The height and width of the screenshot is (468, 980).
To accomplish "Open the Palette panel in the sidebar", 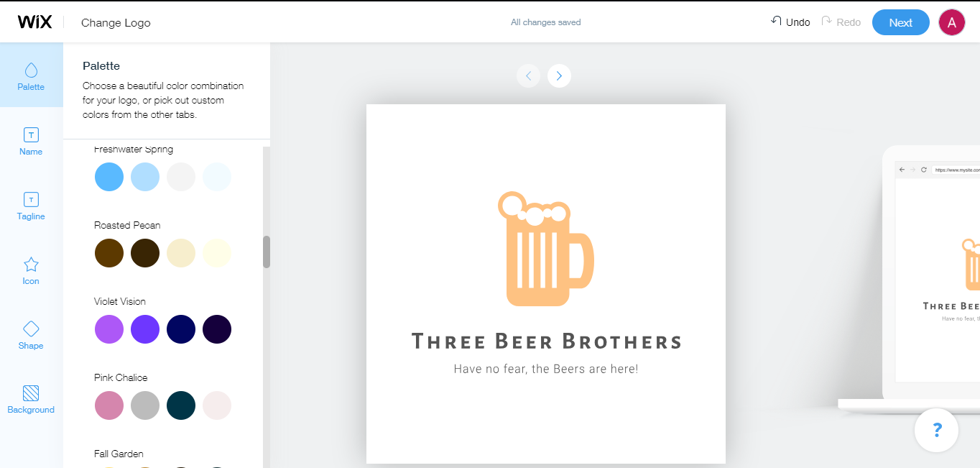I will pyautogui.click(x=30, y=75).
